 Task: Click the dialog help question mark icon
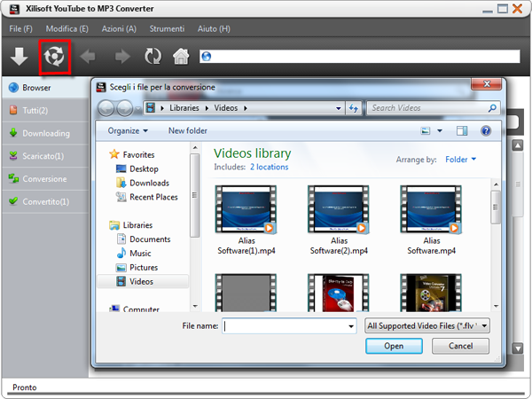[x=486, y=130]
